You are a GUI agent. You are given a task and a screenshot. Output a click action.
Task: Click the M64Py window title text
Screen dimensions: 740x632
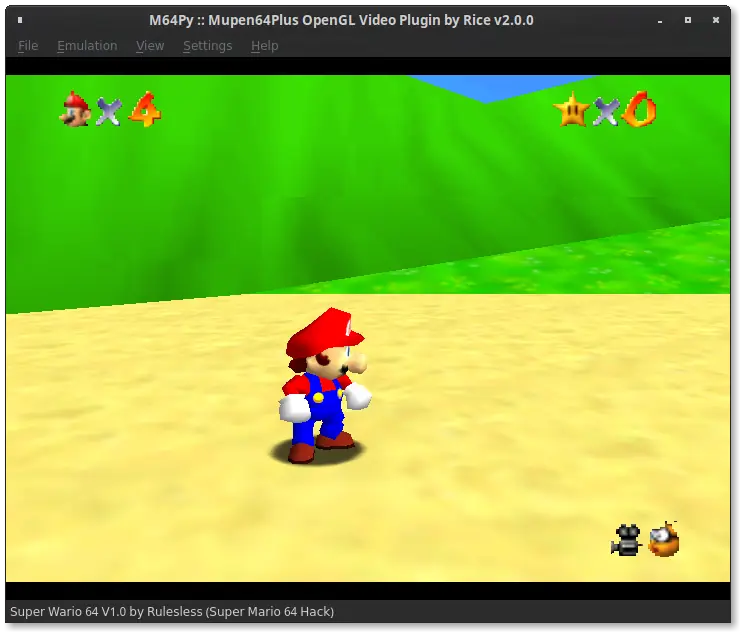[341, 20]
